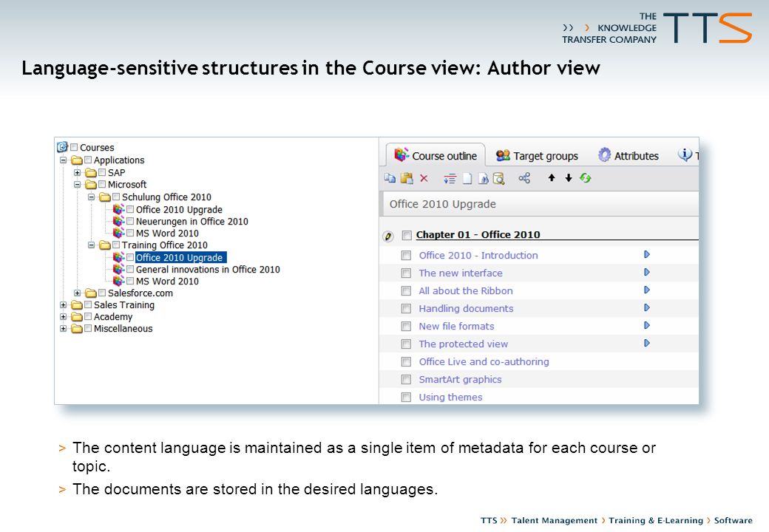Image resolution: width=769 pixels, height=532 pixels.
Task: Click the Chapter 01 - Office 2010 heading
Action: pyautogui.click(x=478, y=235)
